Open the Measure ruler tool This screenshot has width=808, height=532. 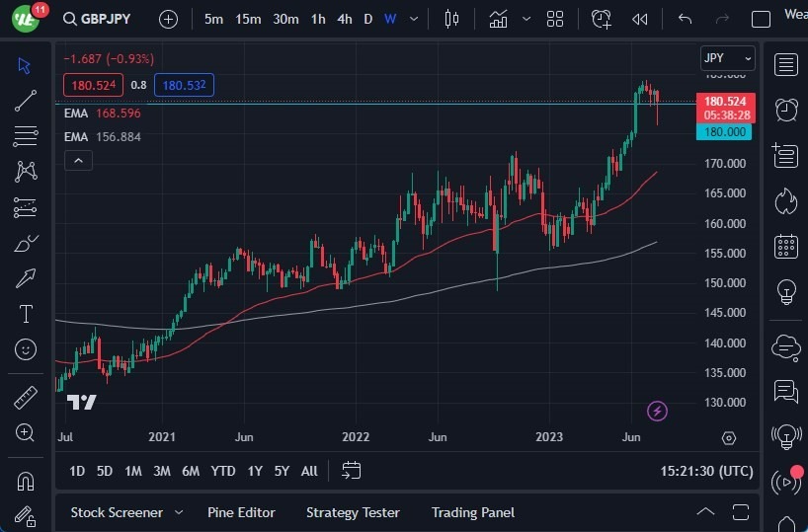pos(26,397)
